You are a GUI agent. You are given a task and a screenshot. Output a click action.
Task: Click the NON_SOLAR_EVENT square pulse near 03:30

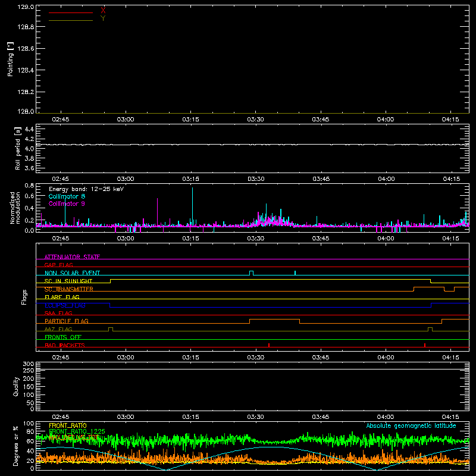click(251, 273)
